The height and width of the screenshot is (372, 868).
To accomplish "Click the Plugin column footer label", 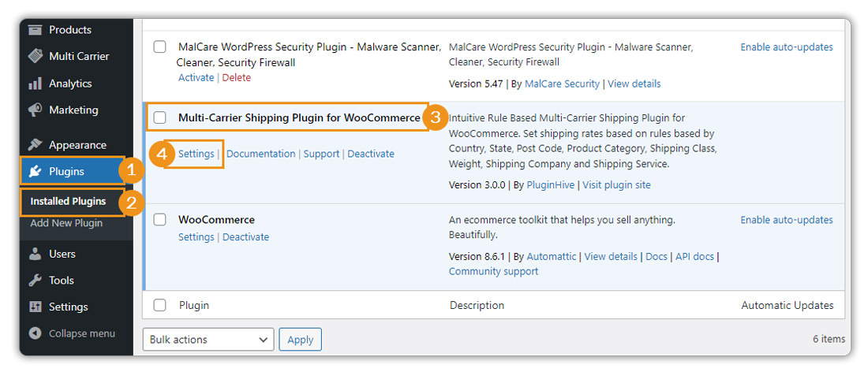I will pyautogui.click(x=194, y=305).
